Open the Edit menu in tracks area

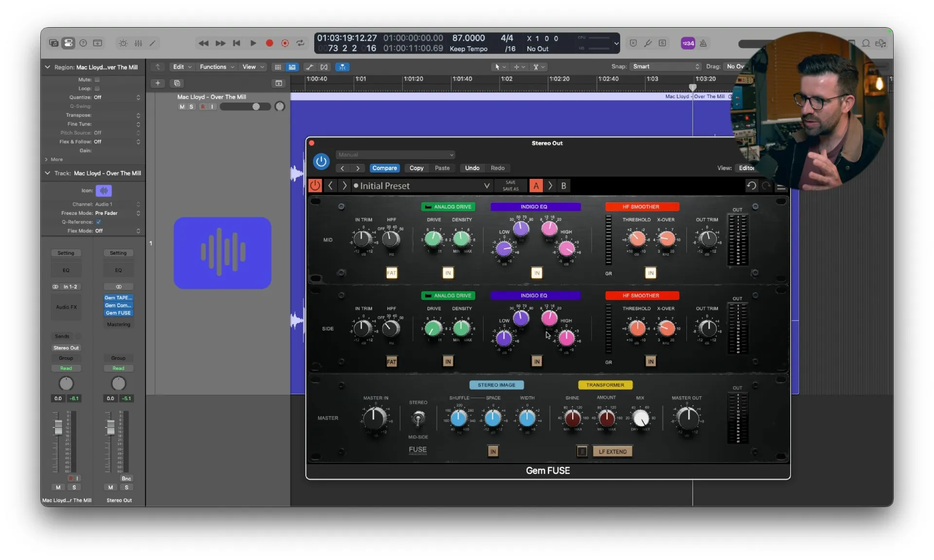182,67
